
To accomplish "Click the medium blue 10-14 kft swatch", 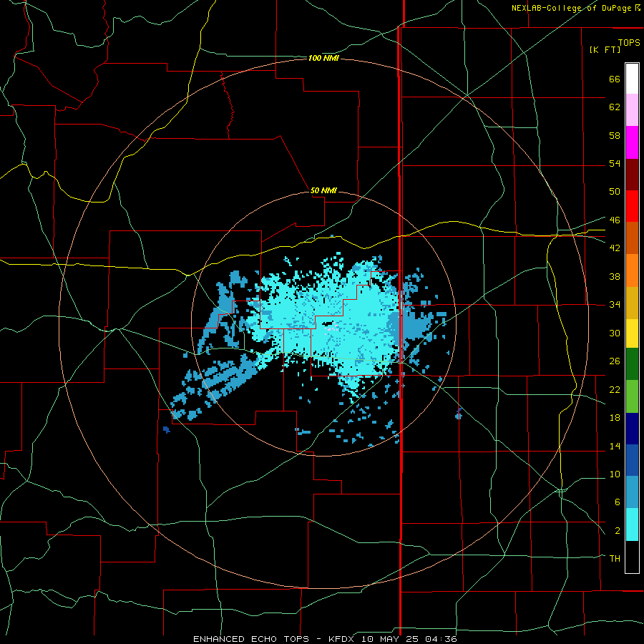I will coord(632,460).
